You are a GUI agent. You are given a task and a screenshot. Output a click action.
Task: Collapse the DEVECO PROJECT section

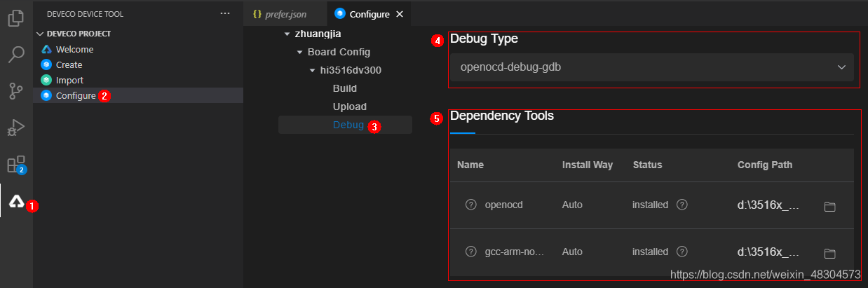coord(41,34)
